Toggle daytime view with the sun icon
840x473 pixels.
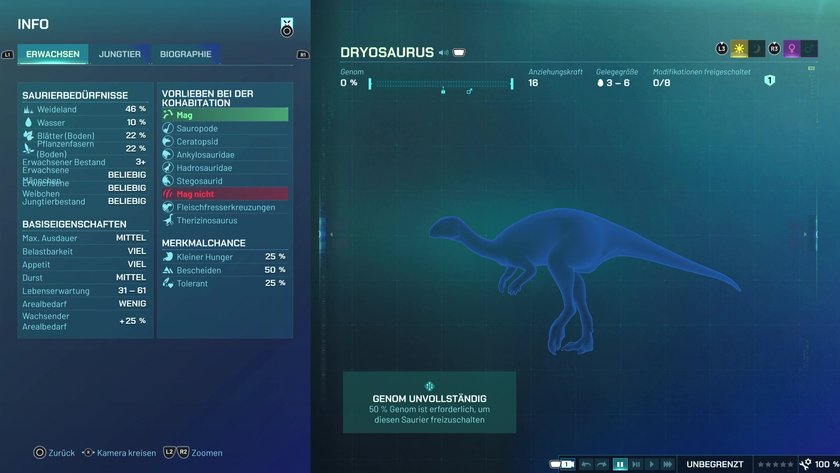tap(739, 49)
